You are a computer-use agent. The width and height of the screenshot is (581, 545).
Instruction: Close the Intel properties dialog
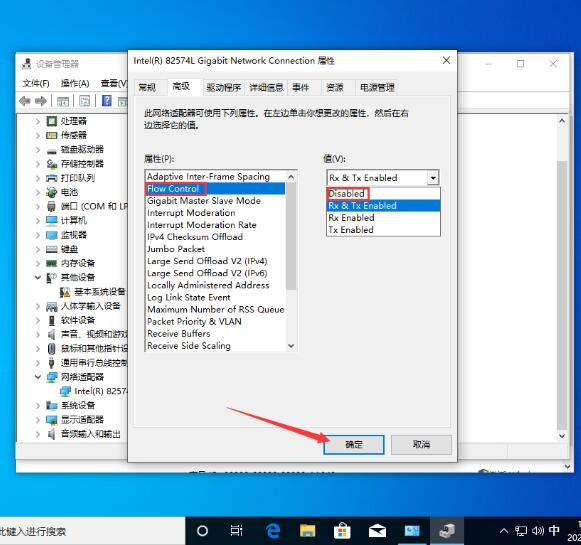(446, 60)
